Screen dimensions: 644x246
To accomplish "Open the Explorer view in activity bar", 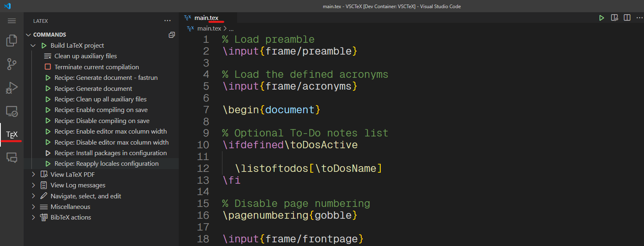I will (12, 40).
